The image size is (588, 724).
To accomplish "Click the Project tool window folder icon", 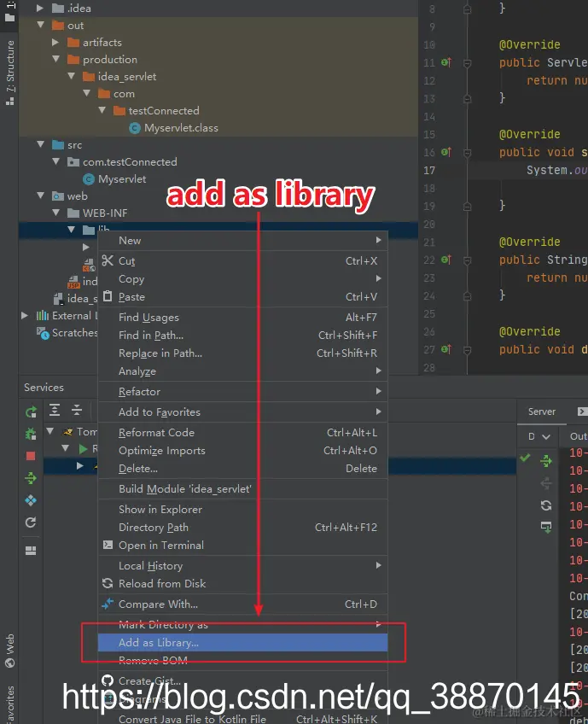I will [x=9, y=18].
